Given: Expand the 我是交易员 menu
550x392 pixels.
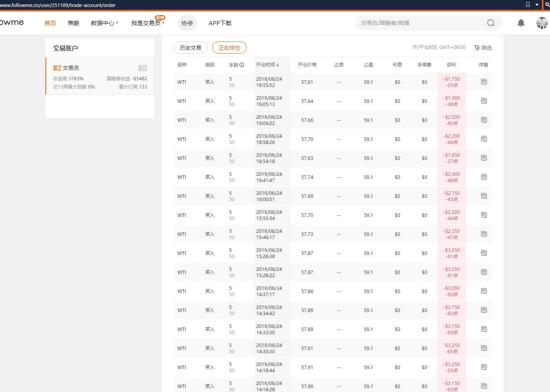Looking at the screenshot, I should (x=147, y=23).
